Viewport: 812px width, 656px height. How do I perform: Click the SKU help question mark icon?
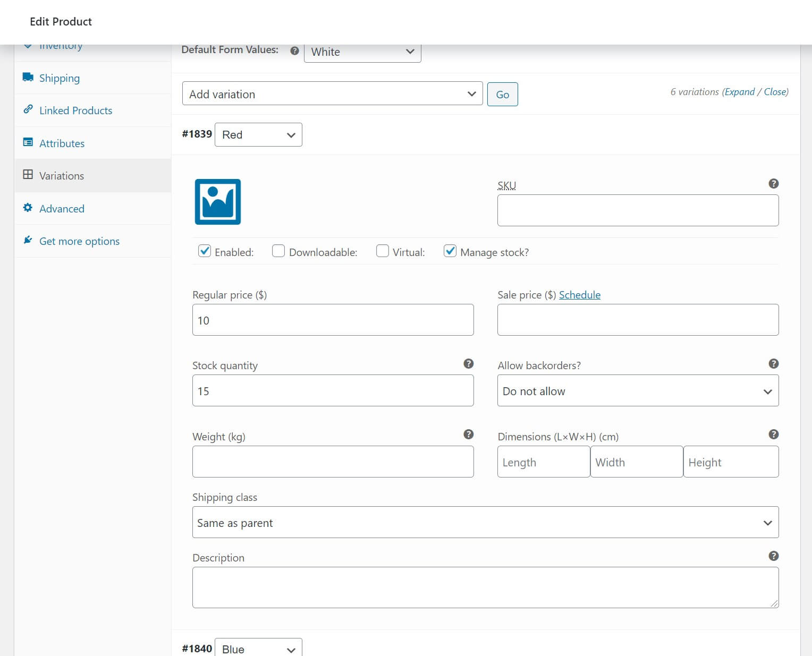tap(773, 184)
